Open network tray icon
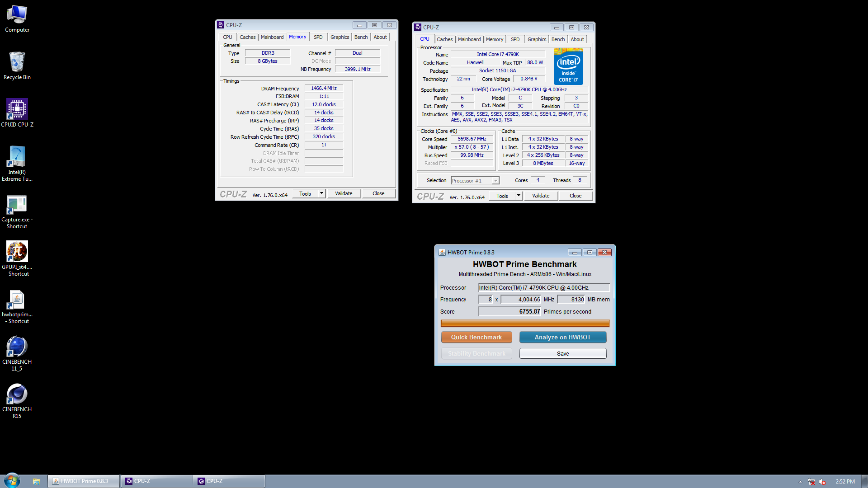The height and width of the screenshot is (488, 868). pyautogui.click(x=811, y=482)
